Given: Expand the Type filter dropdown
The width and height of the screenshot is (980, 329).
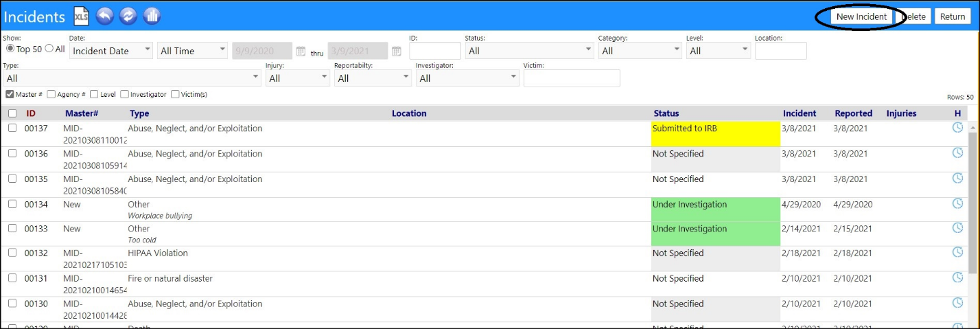Looking at the screenshot, I should [x=132, y=78].
